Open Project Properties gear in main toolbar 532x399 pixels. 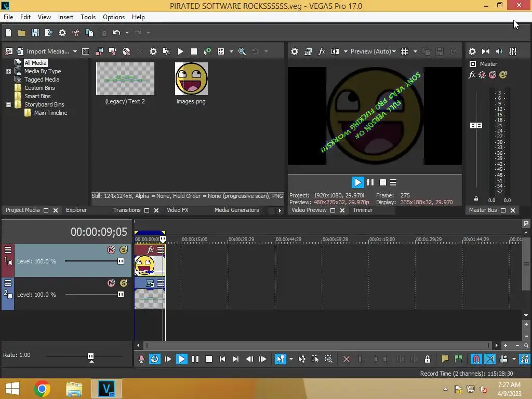[x=62, y=33]
